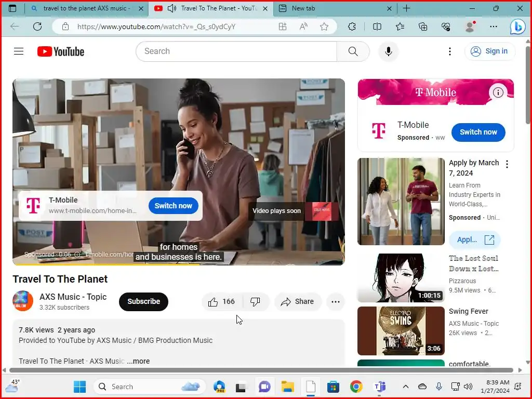This screenshot has width=532, height=399.
Task: Add this page to favorites star
Action: coord(324,26)
